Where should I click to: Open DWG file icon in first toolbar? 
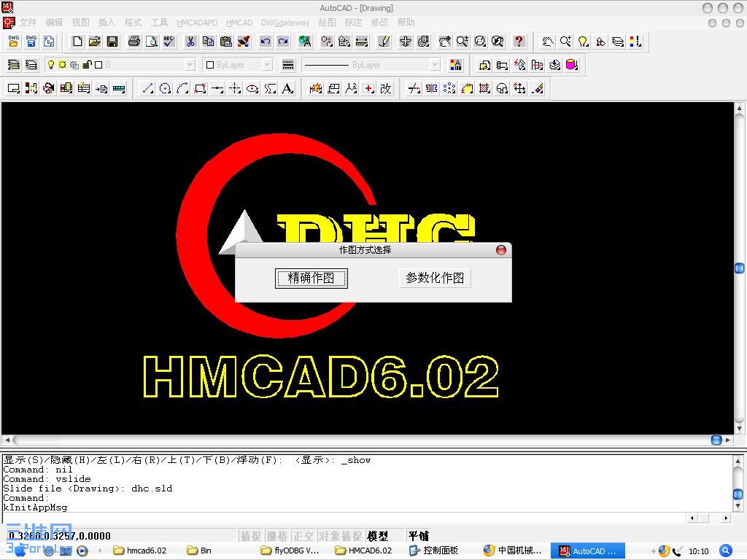point(13,42)
